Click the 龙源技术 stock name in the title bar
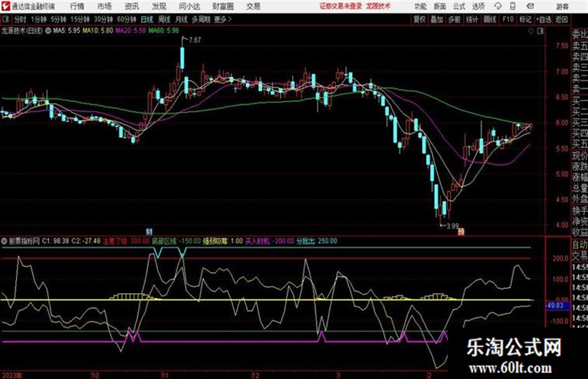Viewport: 588px width, 379px height. 378,6
